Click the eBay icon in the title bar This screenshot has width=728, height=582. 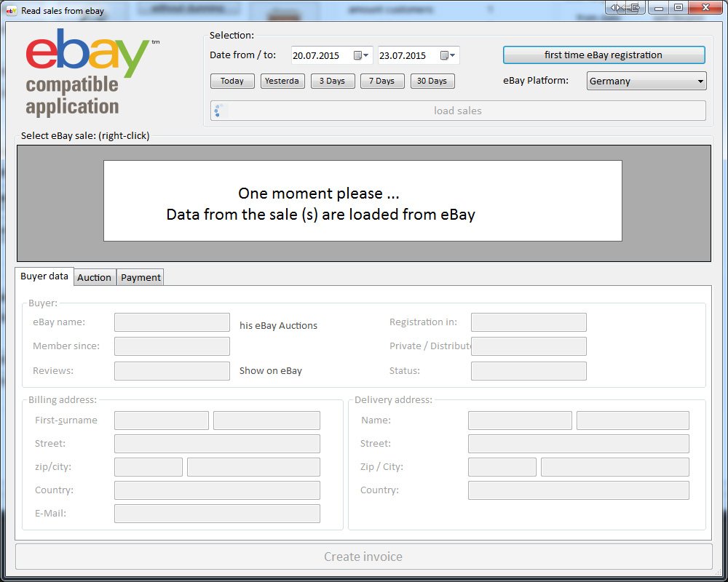point(11,10)
